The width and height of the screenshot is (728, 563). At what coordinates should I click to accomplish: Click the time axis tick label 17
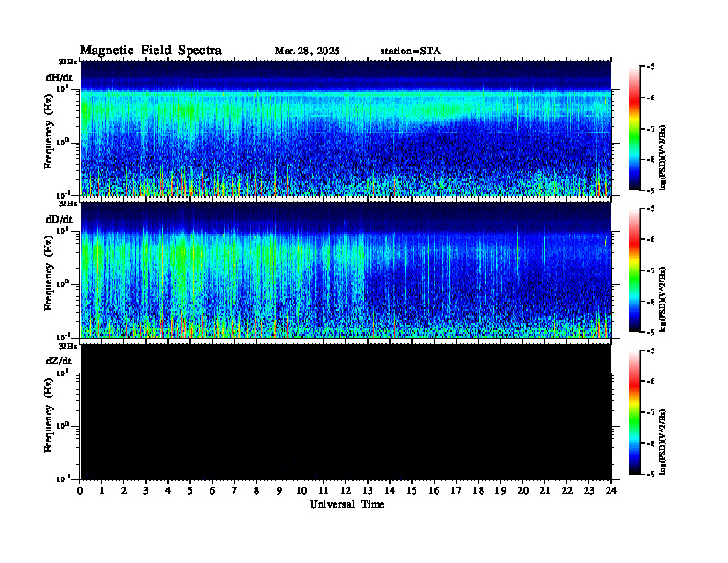click(456, 490)
